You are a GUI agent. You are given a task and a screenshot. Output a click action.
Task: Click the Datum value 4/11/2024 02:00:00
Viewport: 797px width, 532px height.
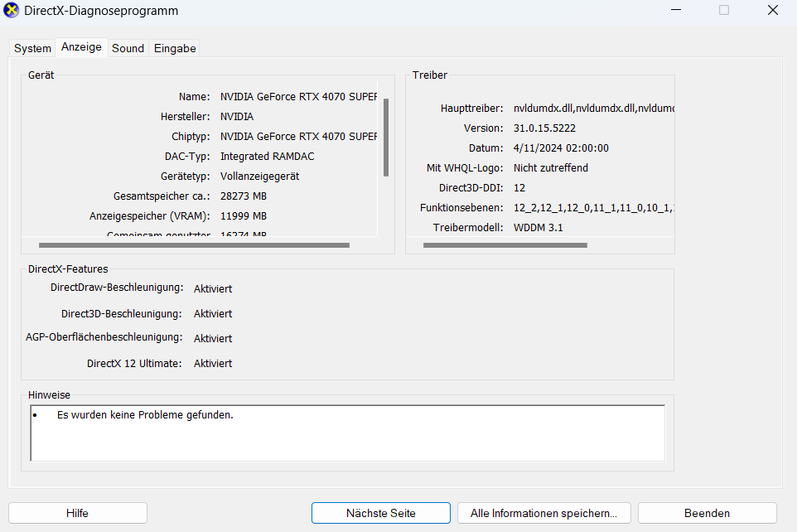coord(561,148)
